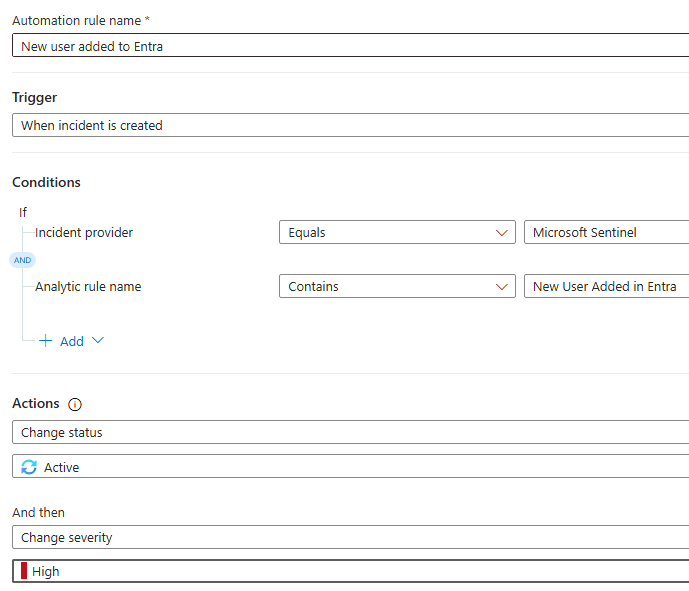Click the Add condition link
Image resolution: width=689 pixels, height=591 pixels.
(x=72, y=341)
